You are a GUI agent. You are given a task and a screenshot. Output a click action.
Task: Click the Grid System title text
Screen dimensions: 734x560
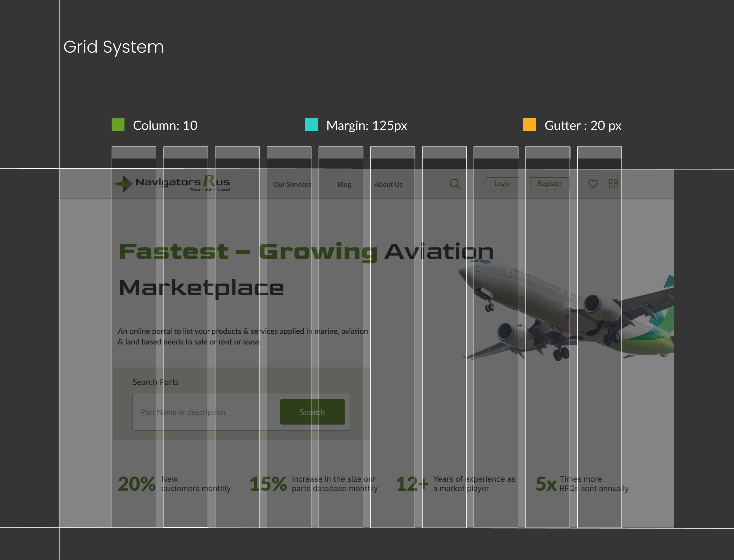(x=113, y=47)
